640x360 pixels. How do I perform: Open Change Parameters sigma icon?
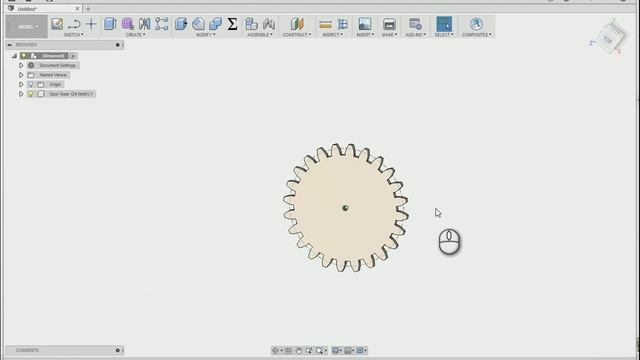pos(232,24)
